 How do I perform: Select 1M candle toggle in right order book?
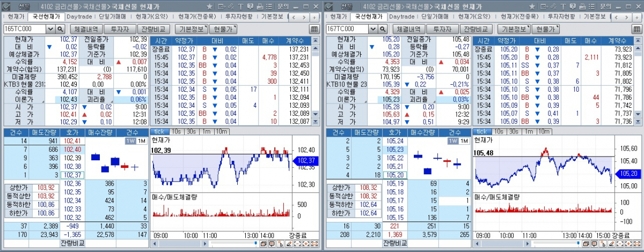[x=463, y=140]
